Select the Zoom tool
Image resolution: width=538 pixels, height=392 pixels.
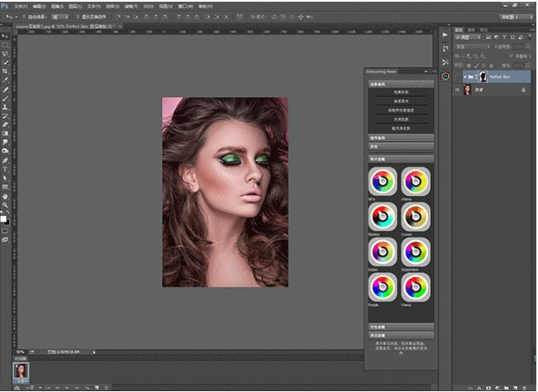5,204
